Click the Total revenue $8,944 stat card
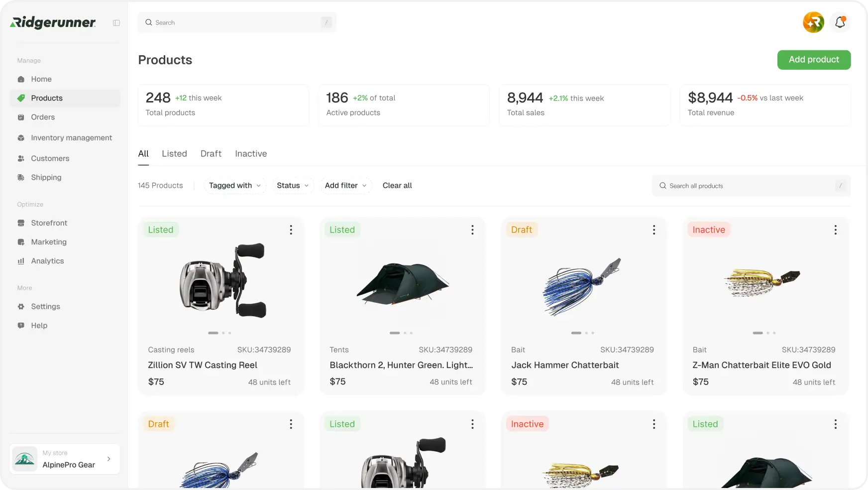 (x=765, y=105)
